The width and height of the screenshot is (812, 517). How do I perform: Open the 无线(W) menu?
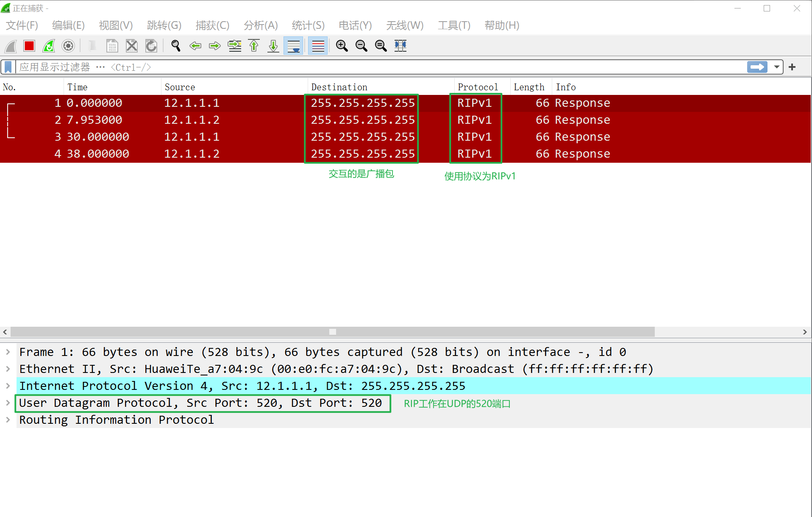(x=405, y=25)
